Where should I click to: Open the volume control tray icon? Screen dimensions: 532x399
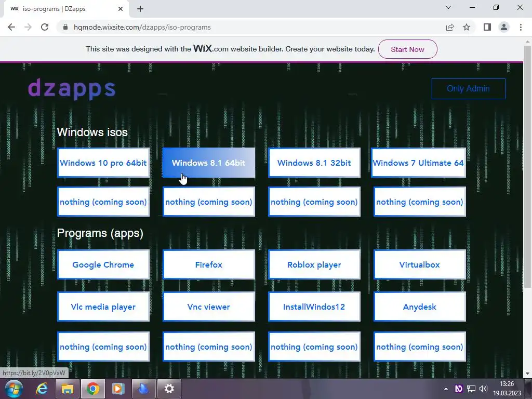coord(483,389)
